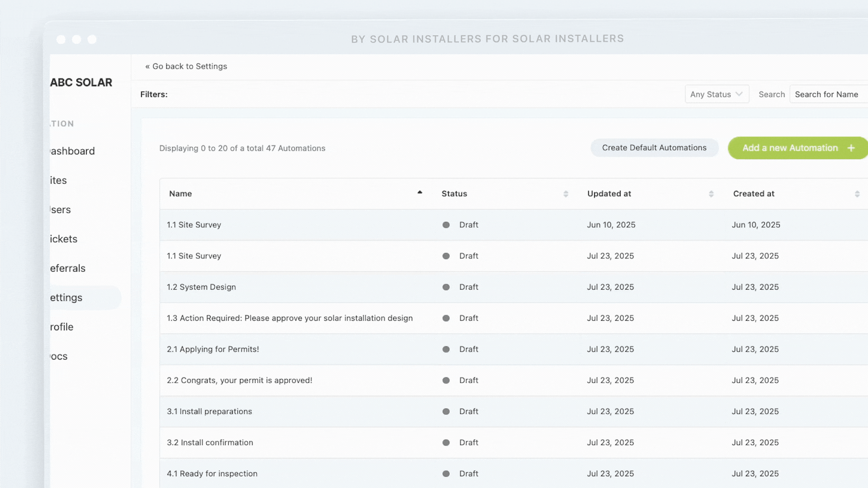Go to Referrals in sidebar
Image resolution: width=868 pixels, height=488 pixels.
(68, 268)
